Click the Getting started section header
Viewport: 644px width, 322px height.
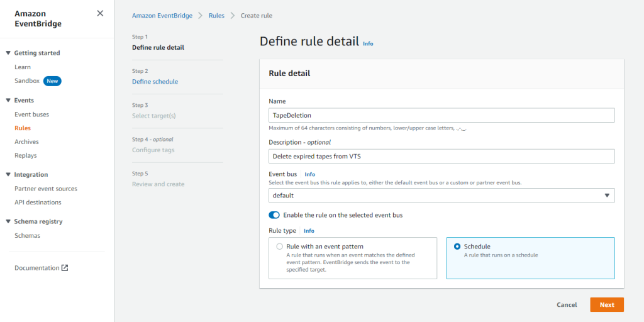(x=37, y=53)
